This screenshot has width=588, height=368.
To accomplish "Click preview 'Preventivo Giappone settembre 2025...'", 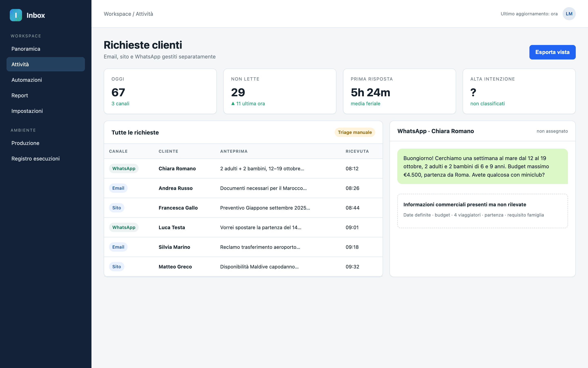I will coord(265,208).
